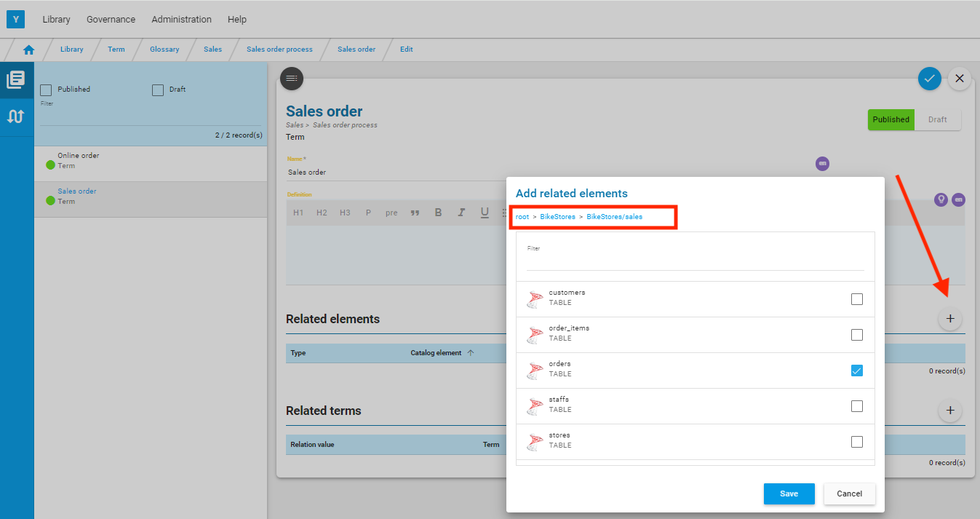This screenshot has width=980, height=519.
Task: Cancel the Add related elements dialog
Action: [849, 494]
